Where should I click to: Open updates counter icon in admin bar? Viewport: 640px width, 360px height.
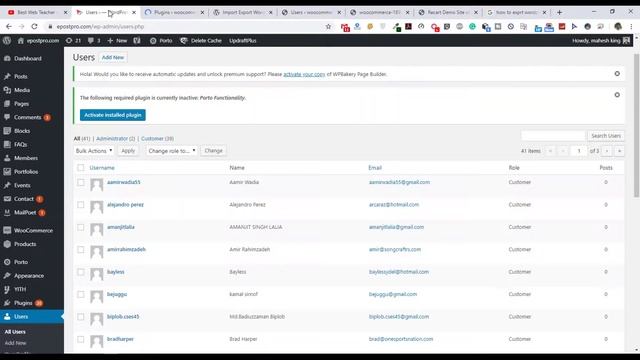tap(73, 40)
